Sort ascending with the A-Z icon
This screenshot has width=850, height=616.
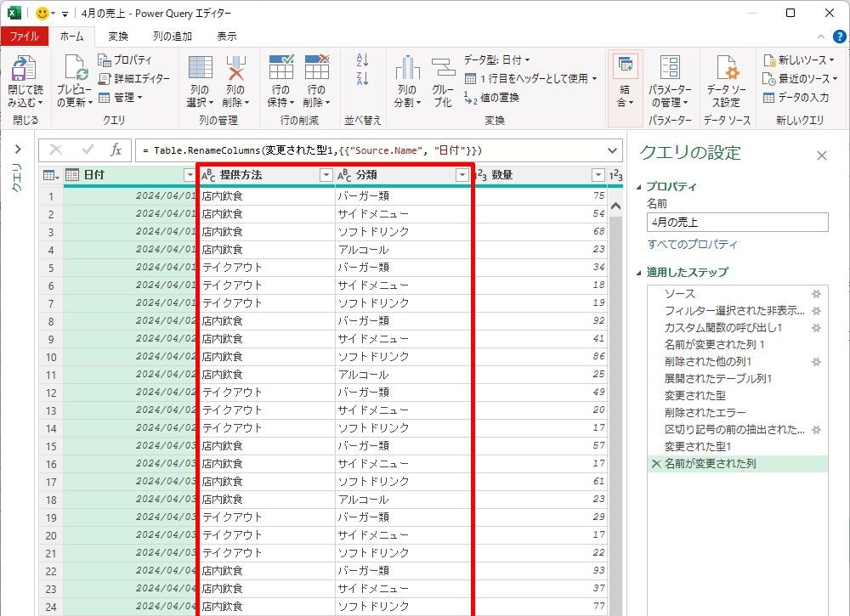pyautogui.click(x=363, y=60)
